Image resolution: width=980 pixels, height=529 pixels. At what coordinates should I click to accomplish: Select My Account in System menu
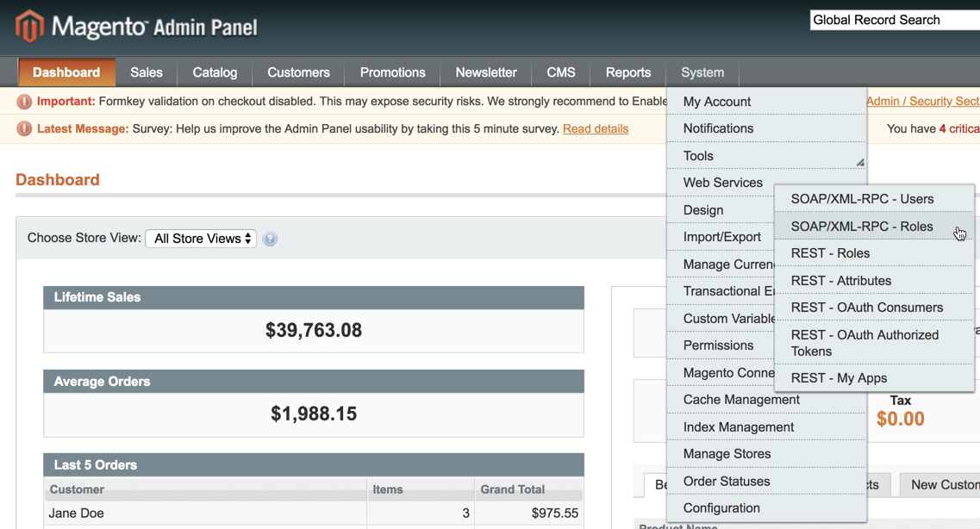(766, 101)
